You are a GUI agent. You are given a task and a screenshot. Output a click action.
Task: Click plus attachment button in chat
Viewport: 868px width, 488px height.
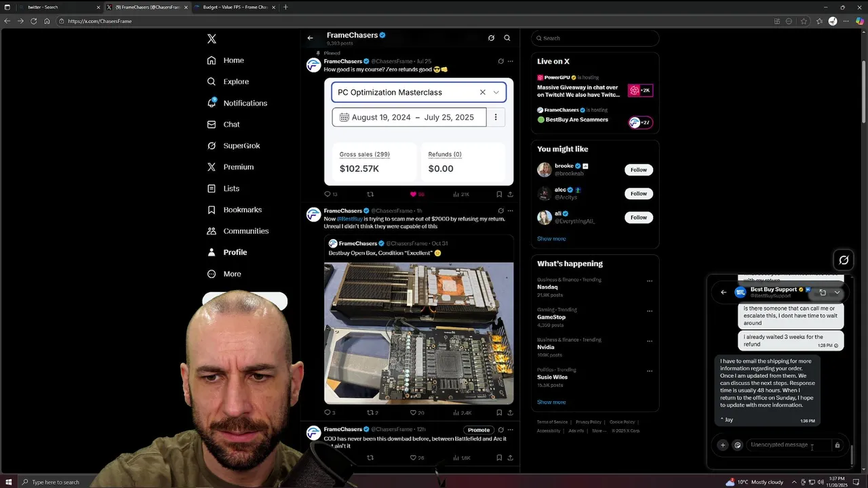click(722, 445)
